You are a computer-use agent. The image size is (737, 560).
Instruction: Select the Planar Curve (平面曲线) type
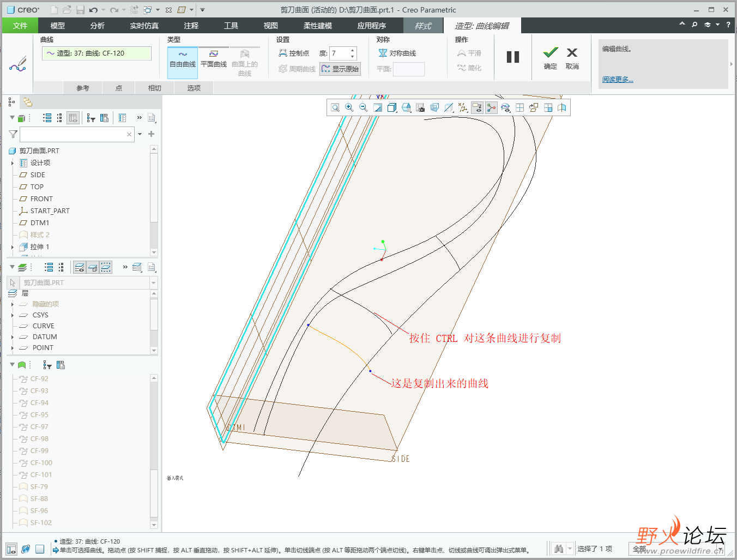[x=214, y=59]
